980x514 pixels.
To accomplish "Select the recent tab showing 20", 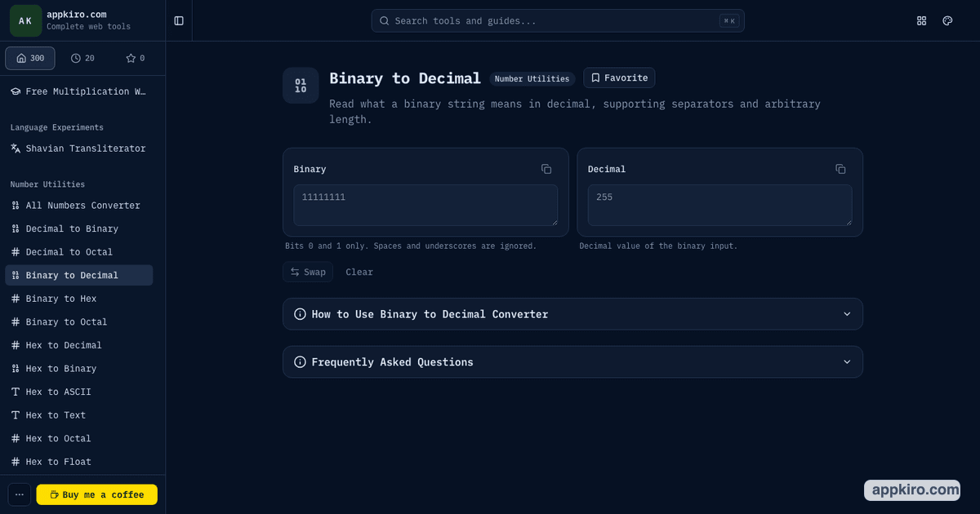I will point(82,58).
